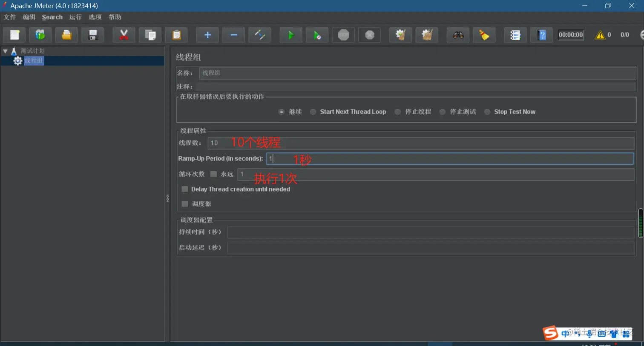Copy the selected element
This screenshot has height=346, width=644.
pos(150,35)
